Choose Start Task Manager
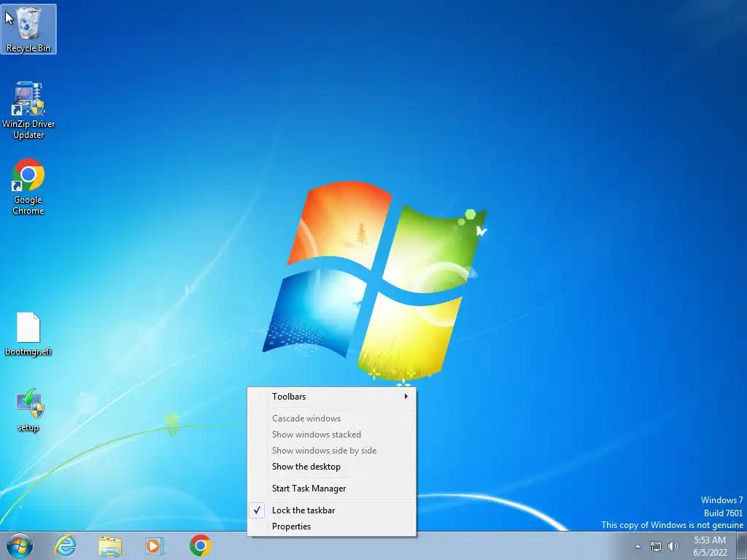This screenshot has height=560, width=747. (x=332, y=488)
